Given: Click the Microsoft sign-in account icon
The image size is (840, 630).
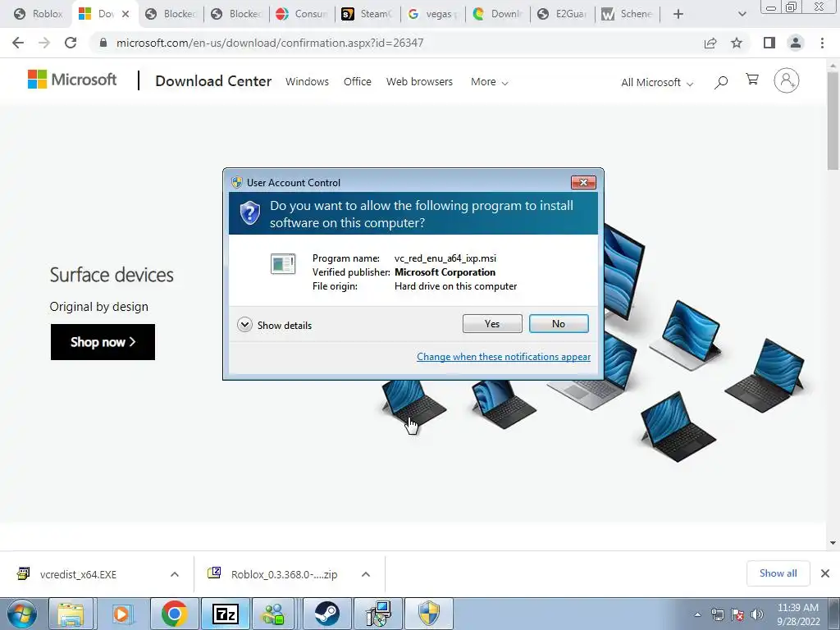Looking at the screenshot, I should pos(787,80).
